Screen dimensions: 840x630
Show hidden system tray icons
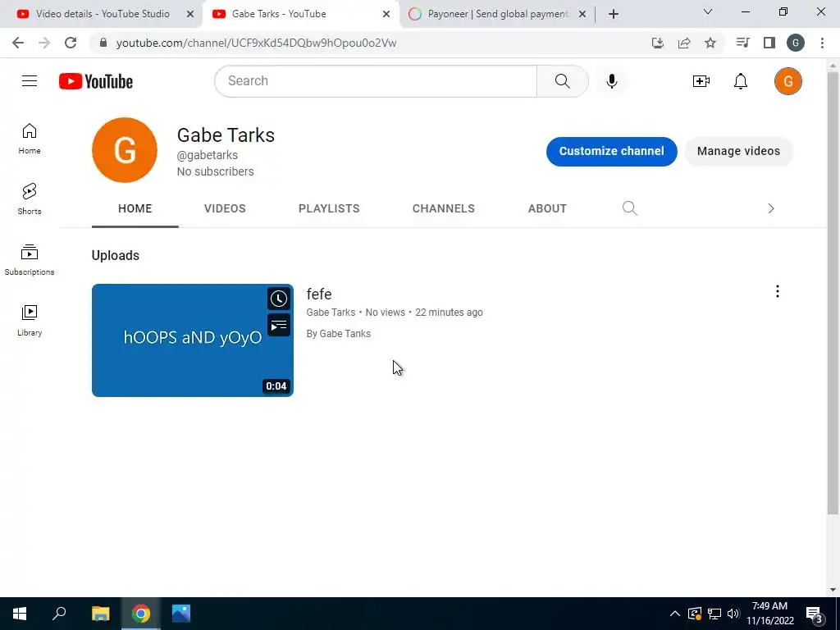[674, 614]
